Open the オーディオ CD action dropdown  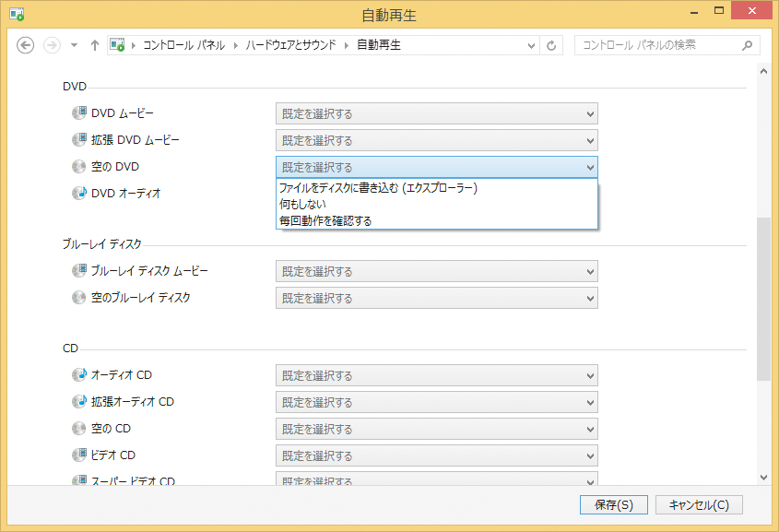[x=437, y=375]
